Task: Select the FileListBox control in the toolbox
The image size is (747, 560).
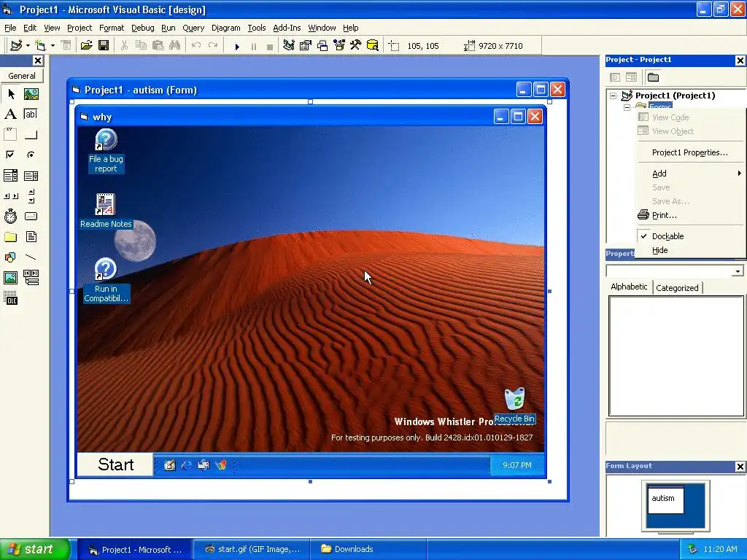Action: tap(31, 237)
